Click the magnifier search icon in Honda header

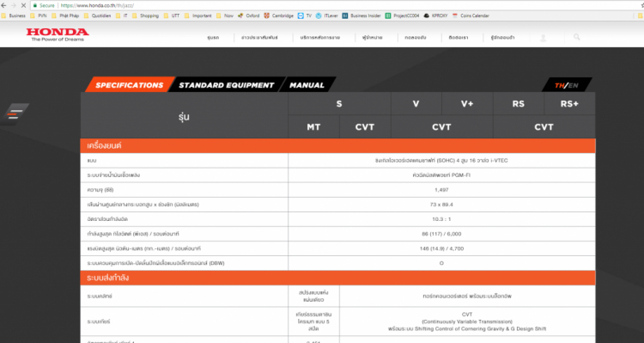tap(577, 37)
